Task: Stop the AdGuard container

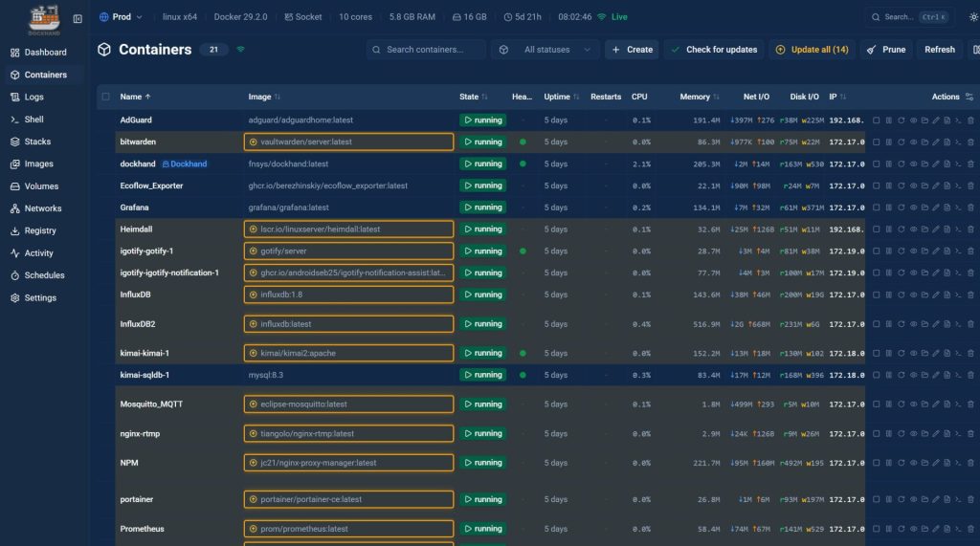Action: click(x=877, y=120)
